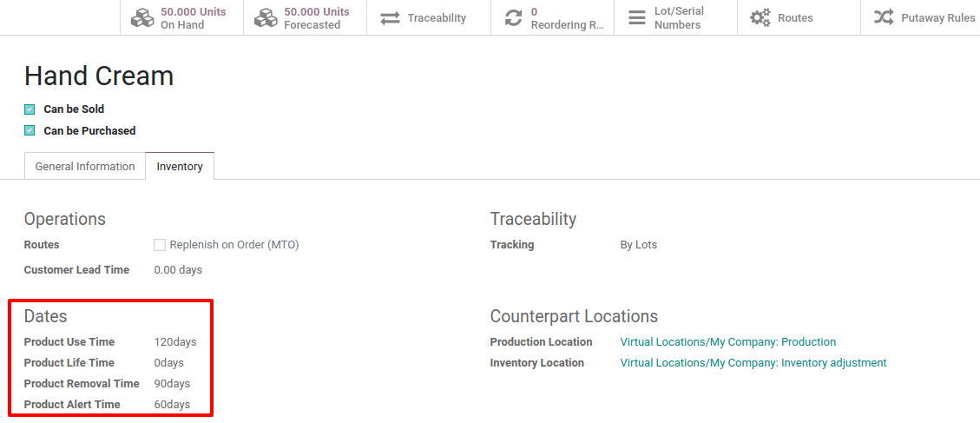Toggle the Can be Purchased checkbox
Viewport: 980px width, 423px height.
30,131
